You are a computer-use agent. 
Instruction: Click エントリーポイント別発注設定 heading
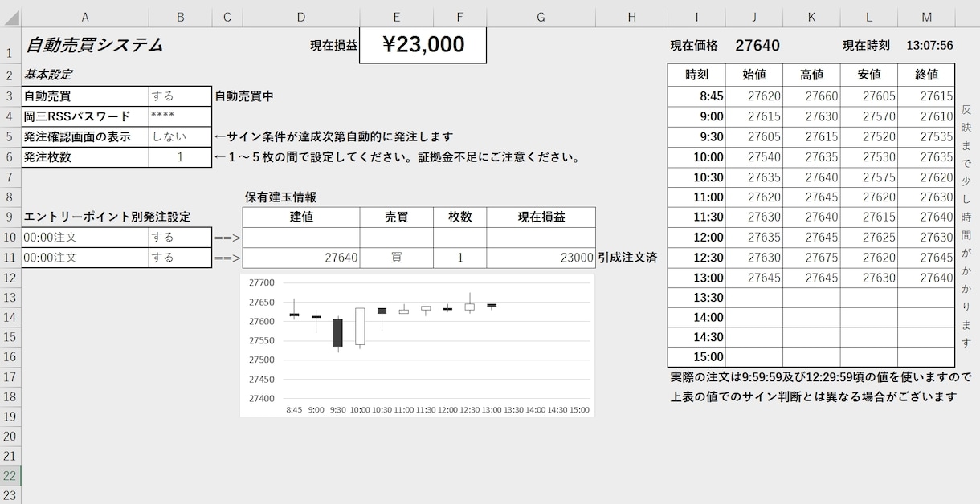click(x=108, y=217)
